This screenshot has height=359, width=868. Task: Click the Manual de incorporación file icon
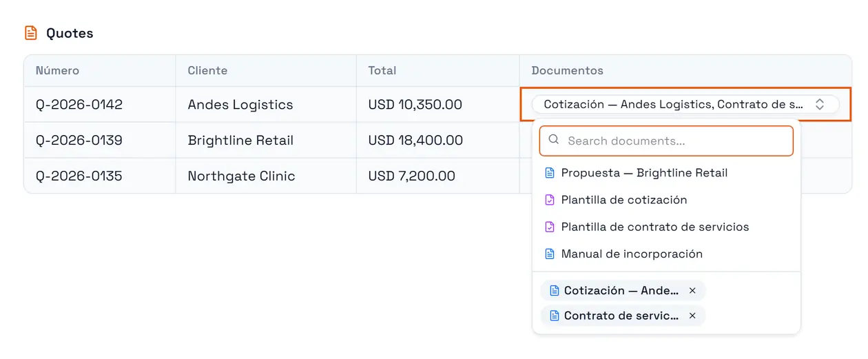[550, 254]
